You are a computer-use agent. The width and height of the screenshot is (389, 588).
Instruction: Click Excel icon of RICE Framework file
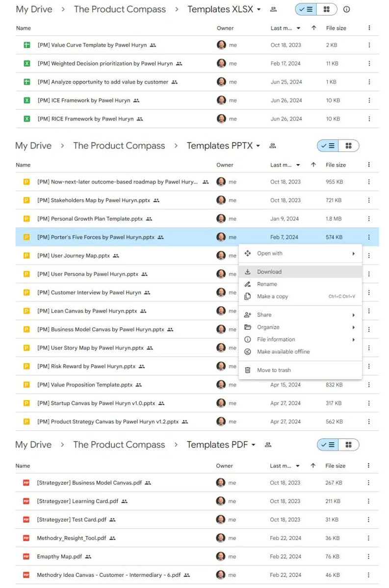27,119
